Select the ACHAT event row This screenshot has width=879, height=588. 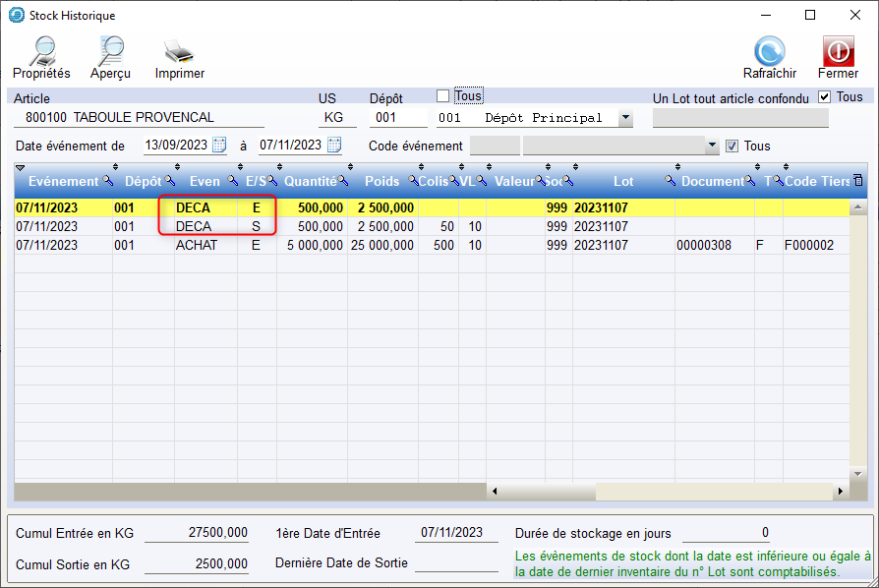[197, 245]
